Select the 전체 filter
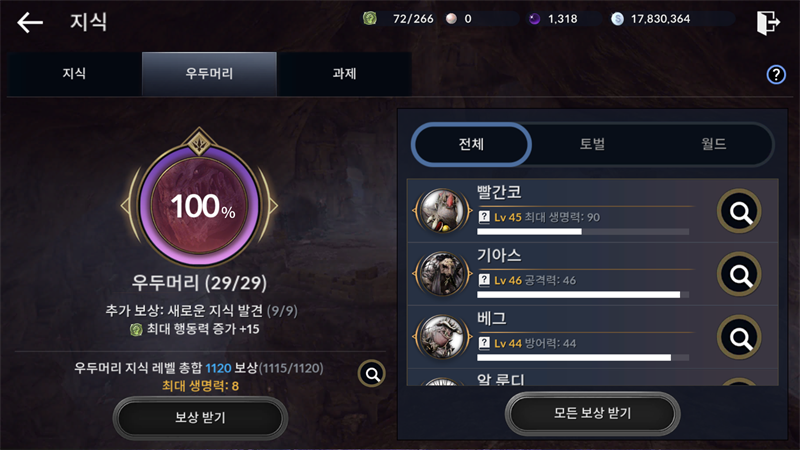This screenshot has width=800, height=450. 471,144
